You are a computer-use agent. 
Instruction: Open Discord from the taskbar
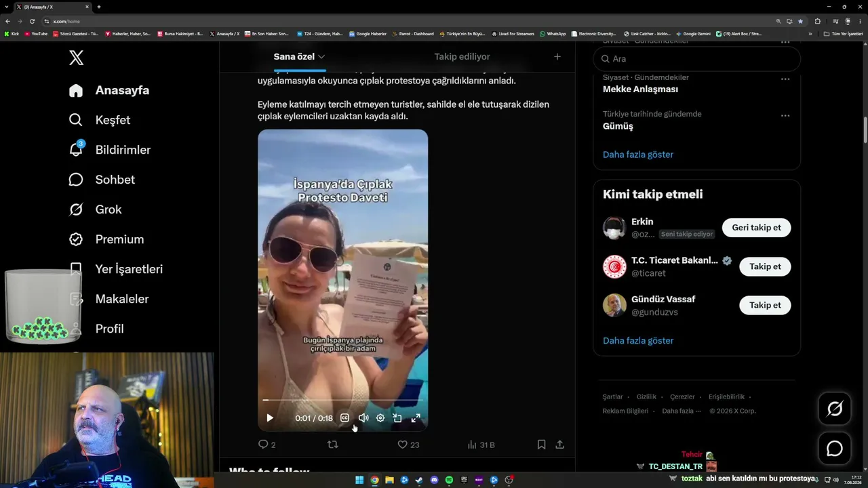[x=434, y=481]
